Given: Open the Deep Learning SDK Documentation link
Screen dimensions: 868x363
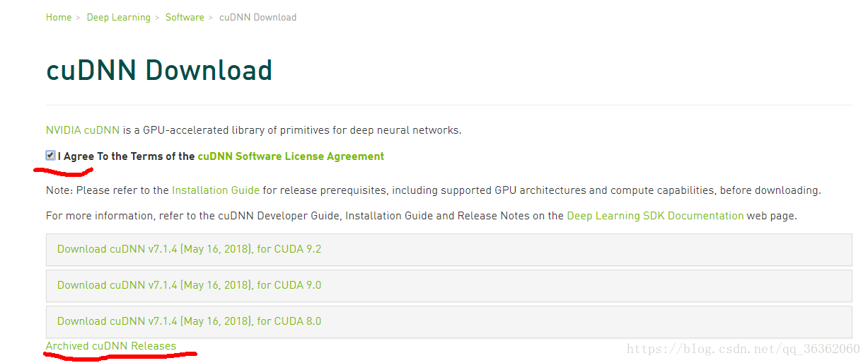Looking at the screenshot, I should (655, 216).
